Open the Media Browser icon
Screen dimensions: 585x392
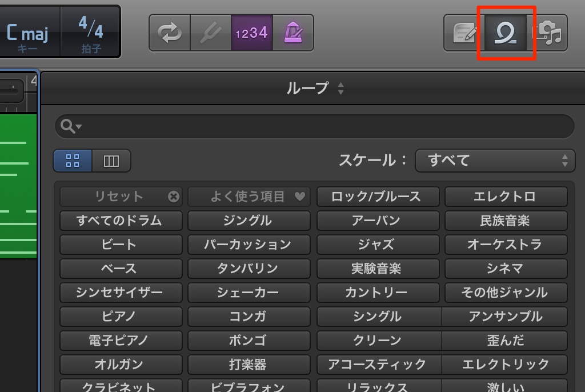click(x=547, y=33)
